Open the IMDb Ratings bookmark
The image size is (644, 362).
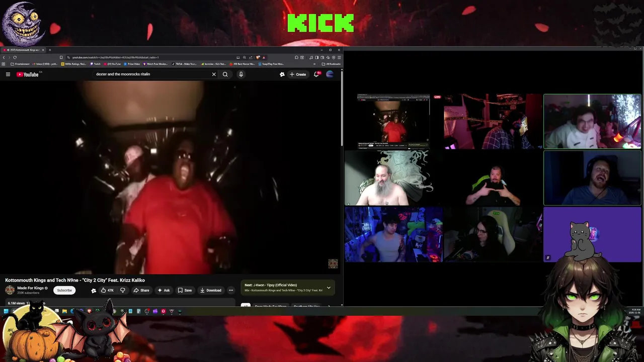coord(74,64)
